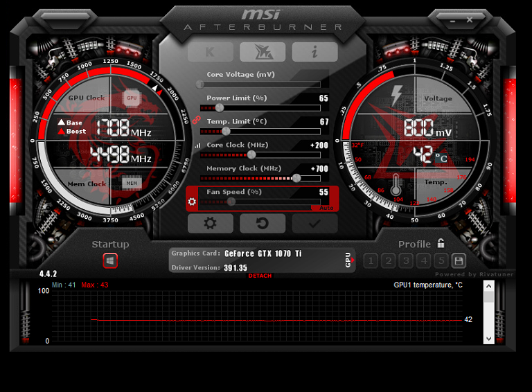The width and height of the screenshot is (532, 392).
Task: Adjust the Core Clock slider handle
Action: coord(251,154)
